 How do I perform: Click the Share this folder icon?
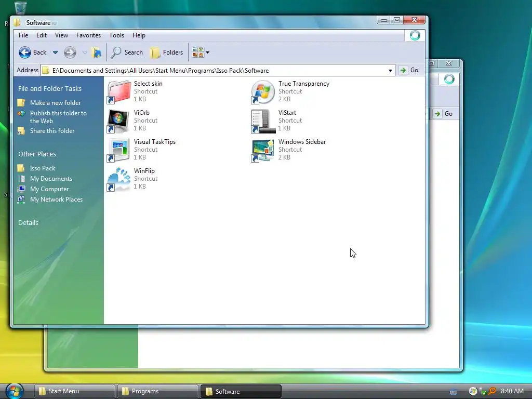[21, 131]
